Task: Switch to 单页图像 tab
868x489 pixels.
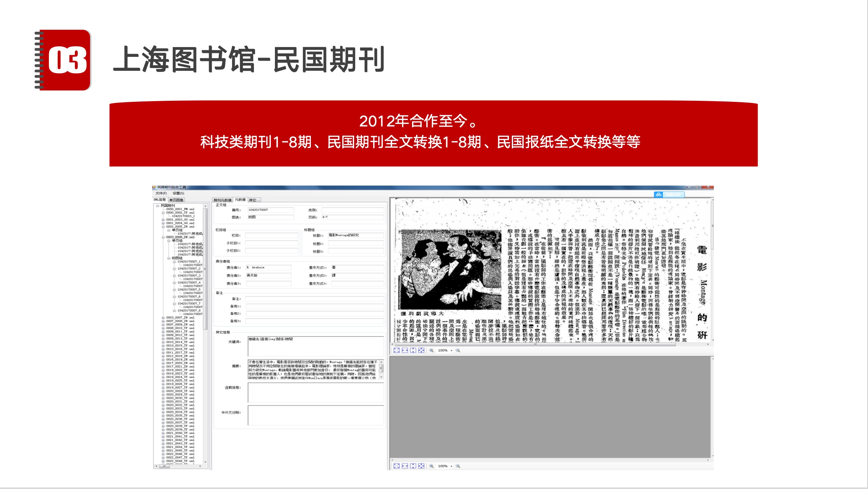Action: [176, 200]
